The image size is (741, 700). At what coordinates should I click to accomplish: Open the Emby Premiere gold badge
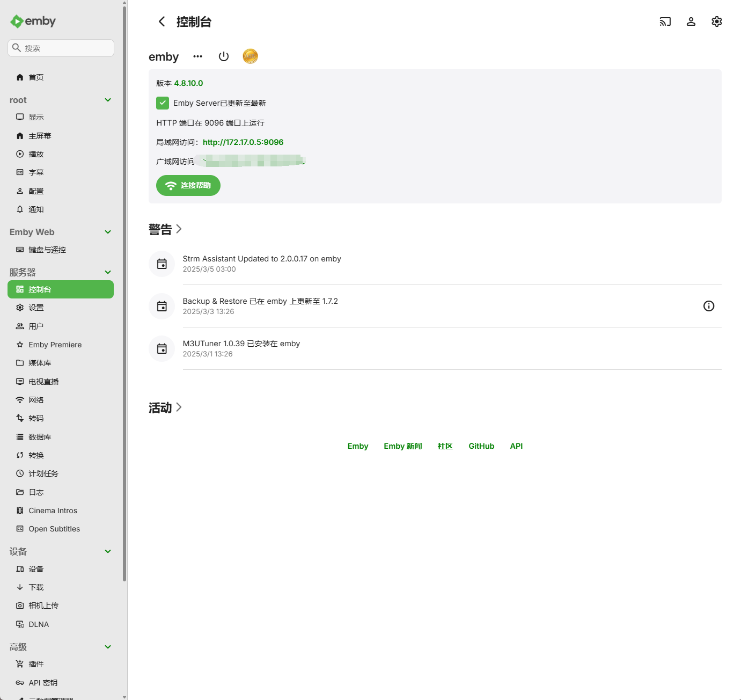click(250, 56)
